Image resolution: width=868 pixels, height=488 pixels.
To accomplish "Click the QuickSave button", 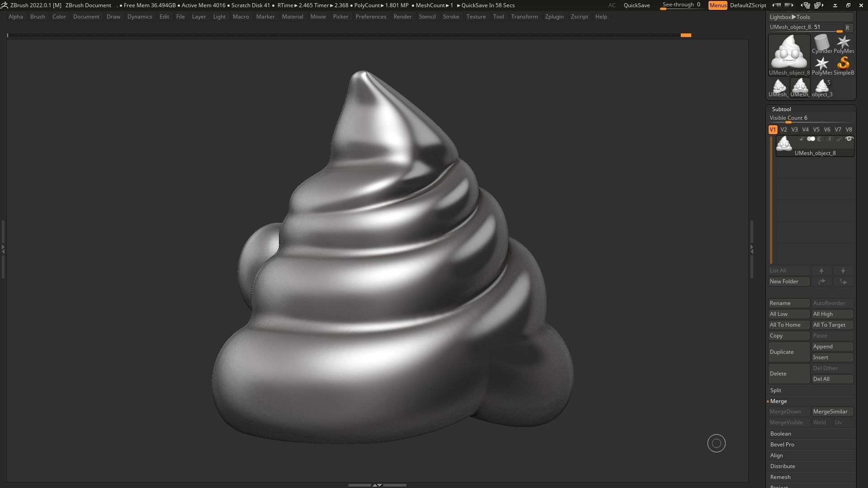I will click(x=637, y=5).
